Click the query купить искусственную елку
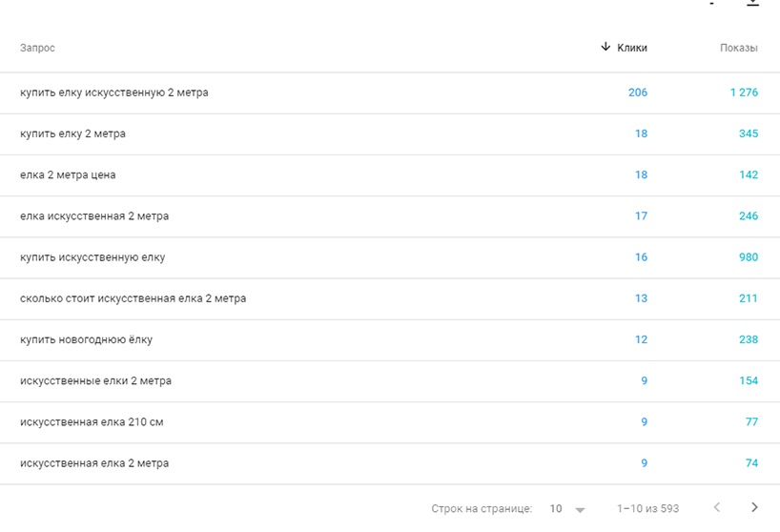This screenshot has height=532, width=780. (92, 257)
